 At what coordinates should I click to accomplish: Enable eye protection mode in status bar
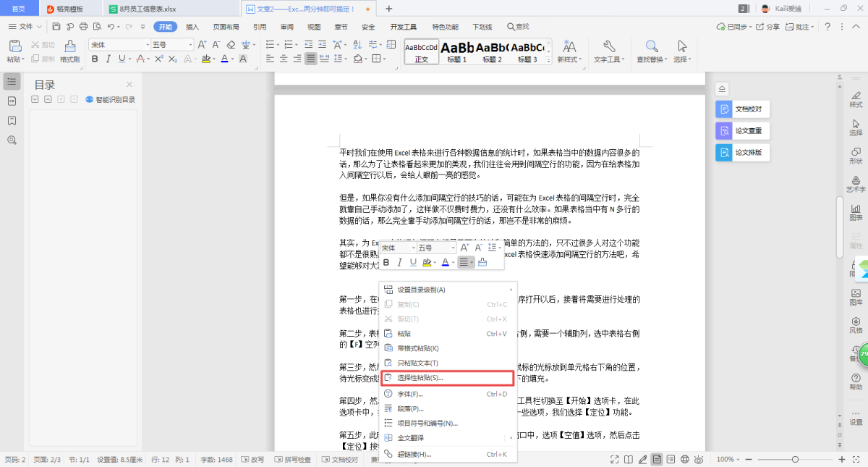click(699, 459)
